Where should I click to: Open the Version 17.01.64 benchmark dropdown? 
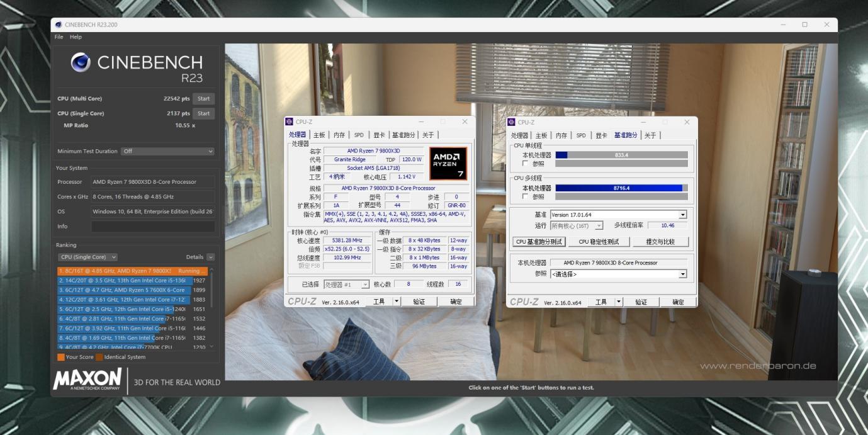(618, 215)
